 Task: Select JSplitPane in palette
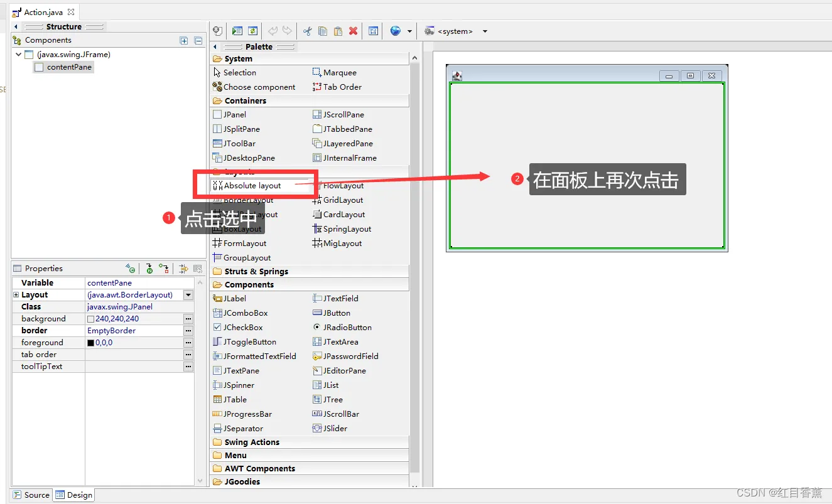click(x=236, y=129)
